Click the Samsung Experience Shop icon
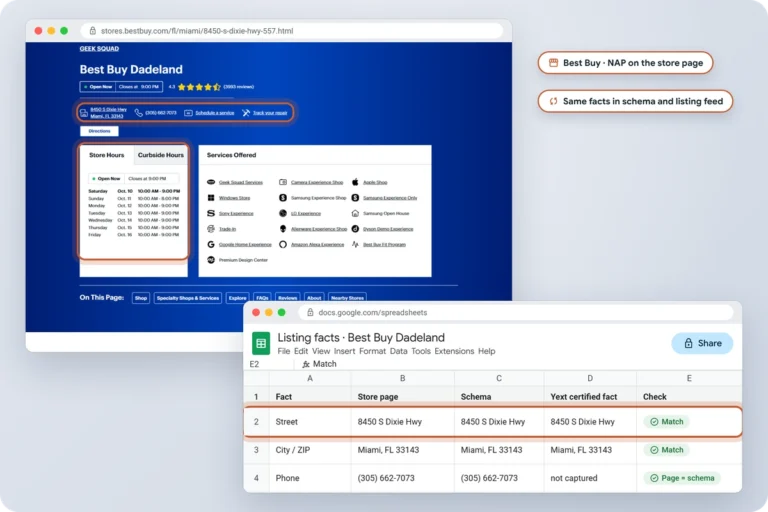Screen dimensions: 768x512 point(283,197)
